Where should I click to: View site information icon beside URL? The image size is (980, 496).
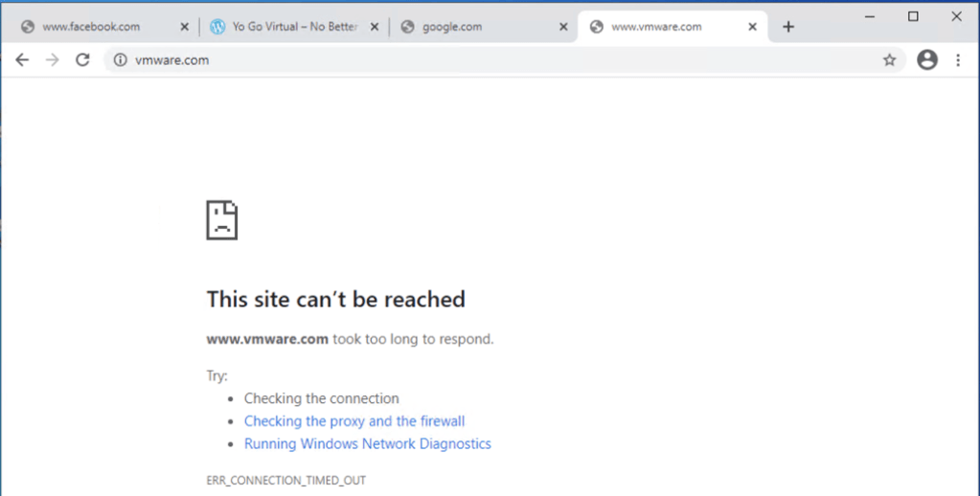point(121,60)
